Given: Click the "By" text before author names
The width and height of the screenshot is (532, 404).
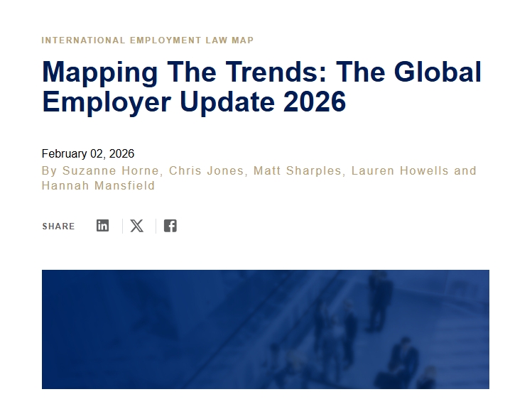Looking at the screenshot, I should [49, 171].
